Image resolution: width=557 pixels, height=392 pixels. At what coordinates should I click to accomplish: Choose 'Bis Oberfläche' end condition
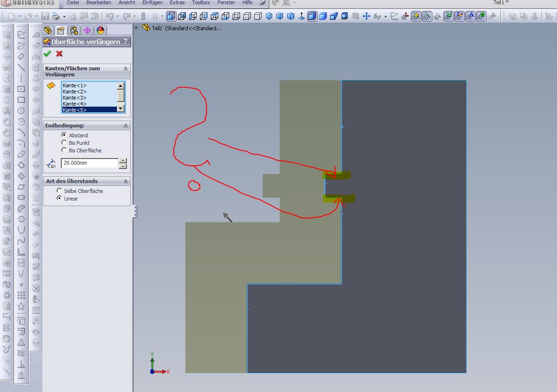pos(64,150)
